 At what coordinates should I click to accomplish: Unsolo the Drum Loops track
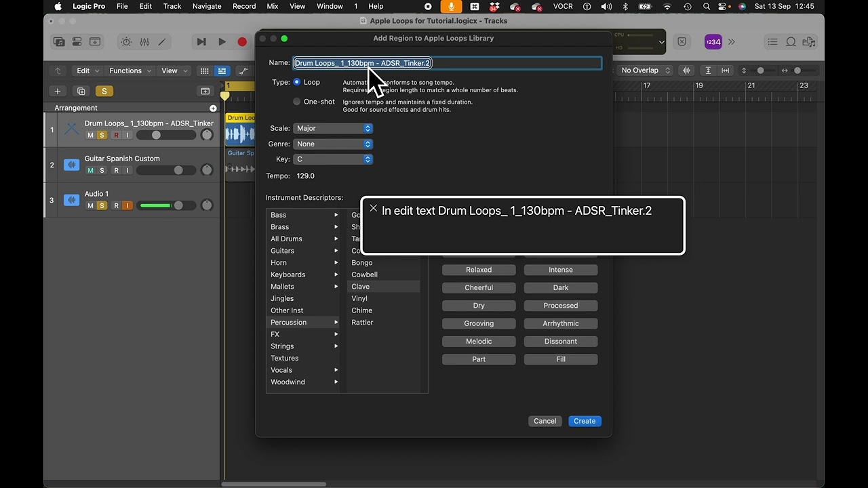tap(102, 135)
